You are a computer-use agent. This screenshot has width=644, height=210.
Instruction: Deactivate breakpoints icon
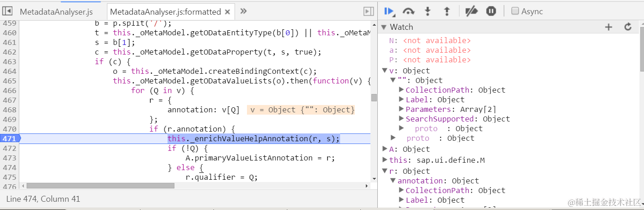pyautogui.click(x=471, y=11)
